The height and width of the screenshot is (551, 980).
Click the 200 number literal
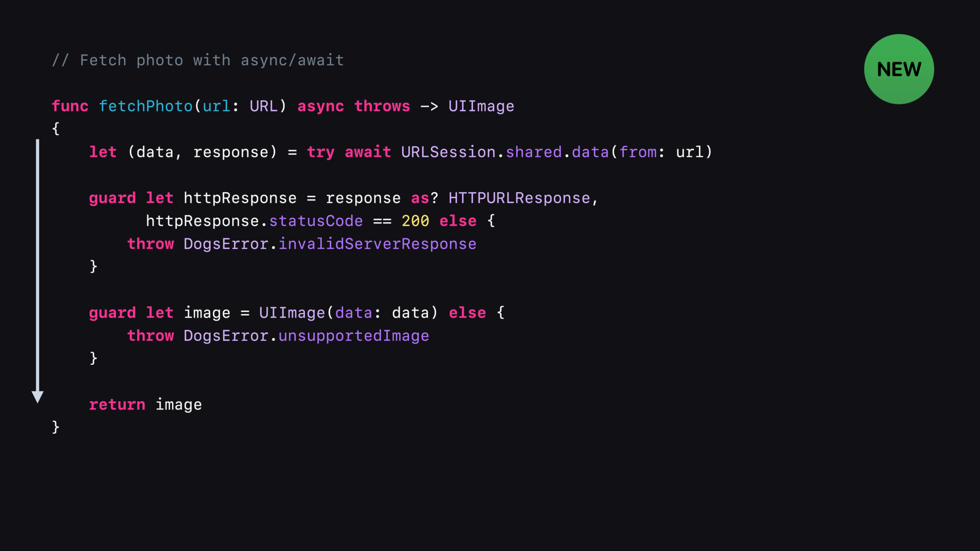(x=415, y=221)
